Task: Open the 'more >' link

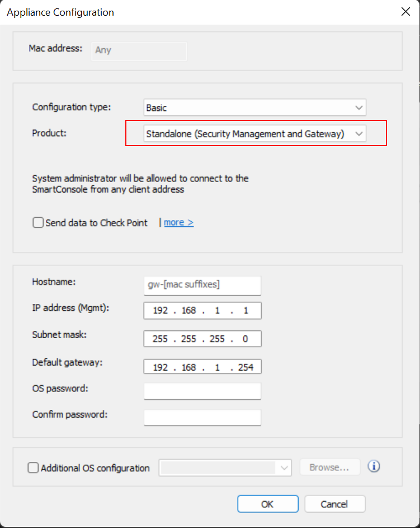Action: click(179, 222)
